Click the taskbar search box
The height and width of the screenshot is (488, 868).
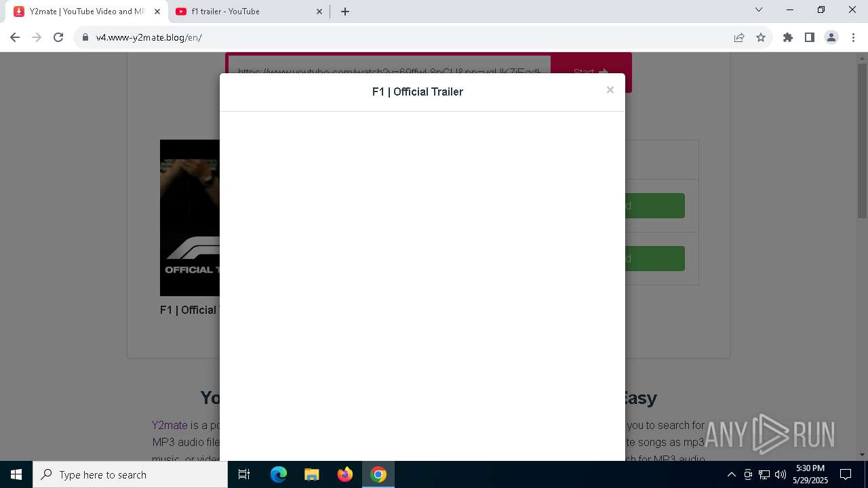click(x=130, y=474)
